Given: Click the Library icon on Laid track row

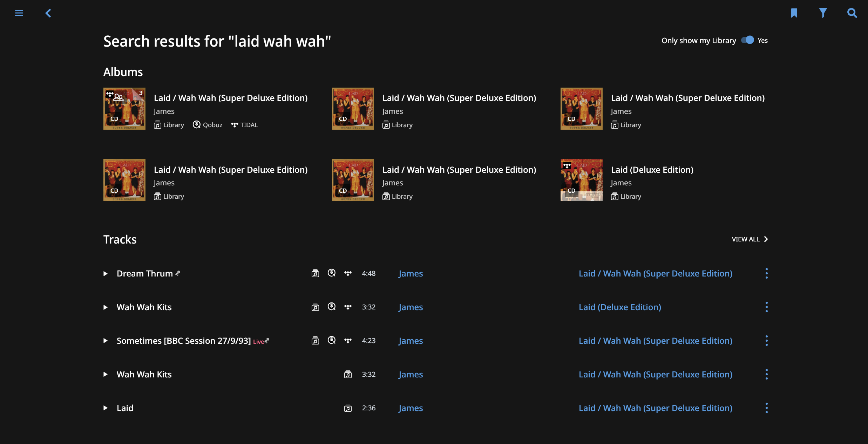Looking at the screenshot, I should [348, 408].
